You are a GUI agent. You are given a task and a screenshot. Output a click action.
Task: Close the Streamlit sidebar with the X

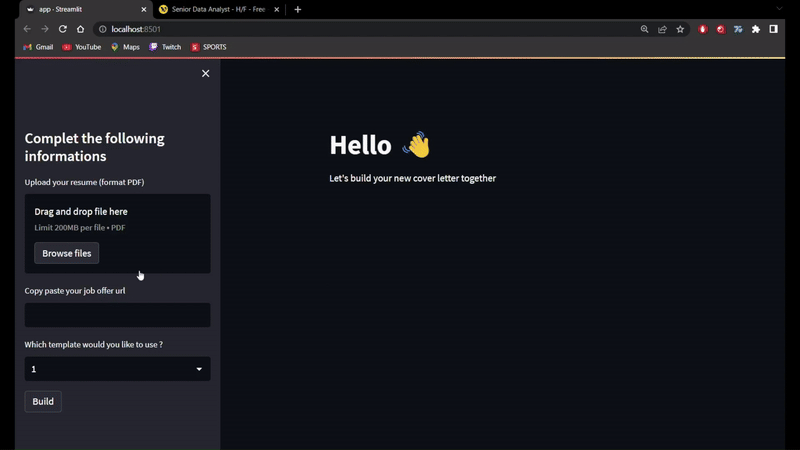(x=206, y=73)
